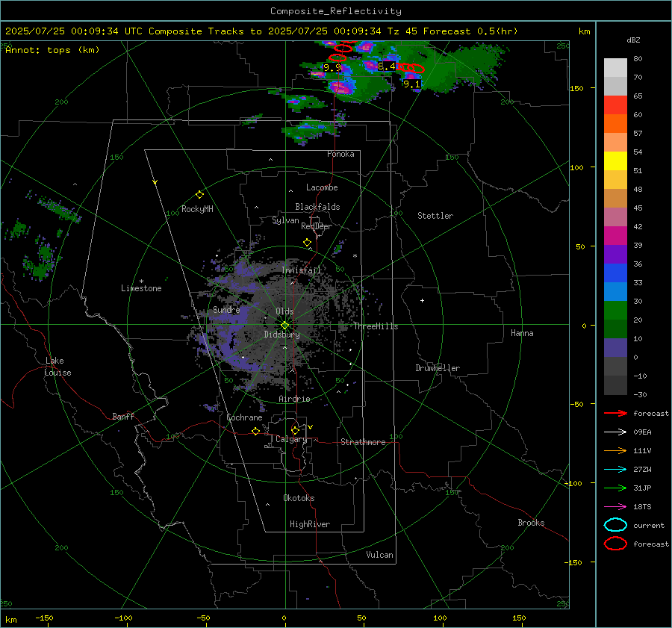Click the green 31JP arrow in legend
The image size is (672, 628).
point(615,488)
